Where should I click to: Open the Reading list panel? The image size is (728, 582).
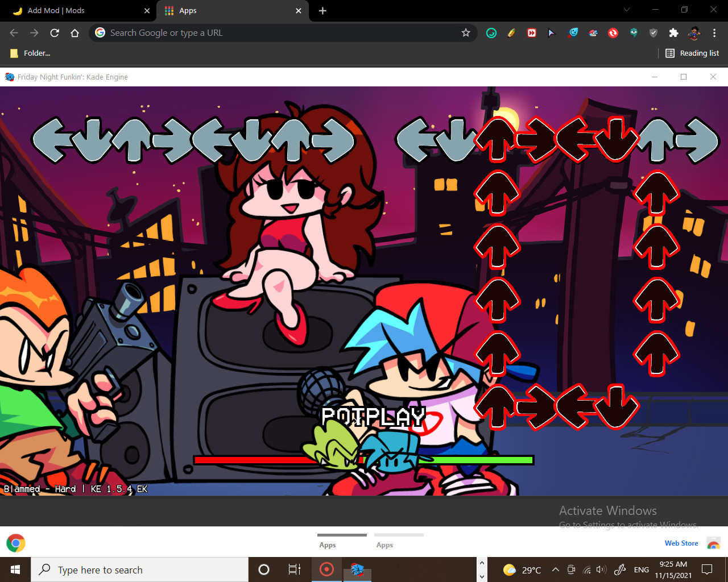(692, 53)
